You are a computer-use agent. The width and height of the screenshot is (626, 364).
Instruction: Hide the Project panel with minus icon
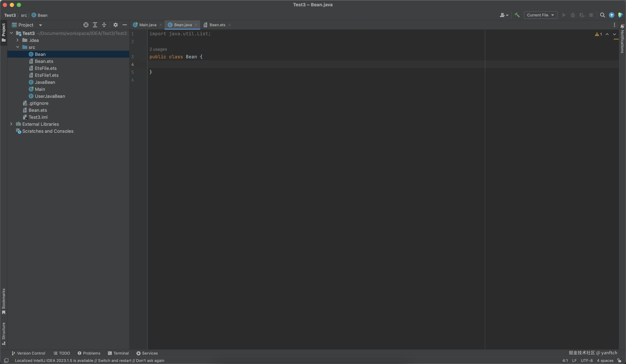pyautogui.click(x=125, y=25)
